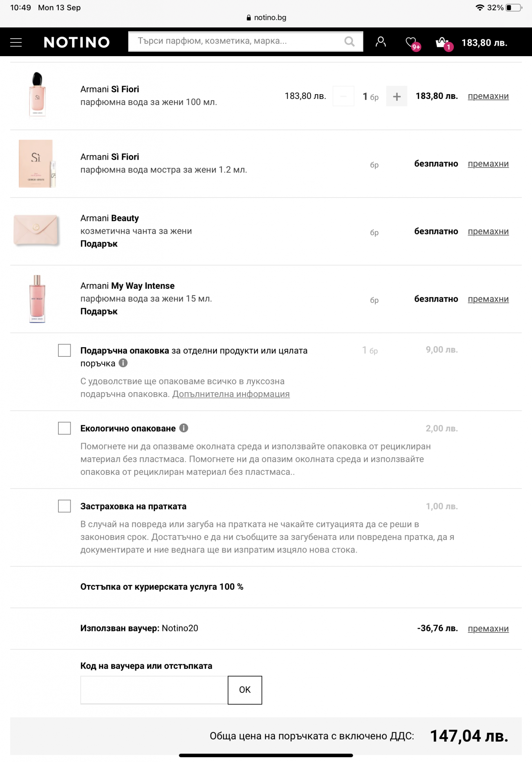Click the NOTINO logo

pos(77,42)
